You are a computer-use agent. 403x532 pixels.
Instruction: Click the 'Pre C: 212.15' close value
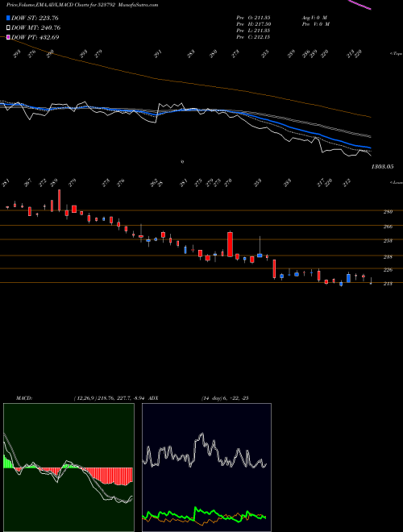point(253,37)
